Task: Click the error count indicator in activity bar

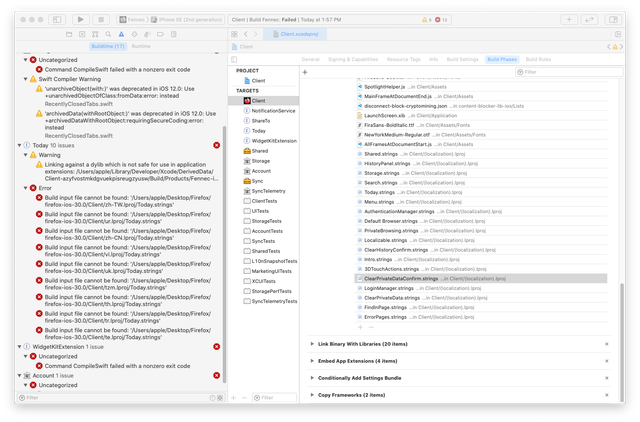Action: click(x=441, y=20)
